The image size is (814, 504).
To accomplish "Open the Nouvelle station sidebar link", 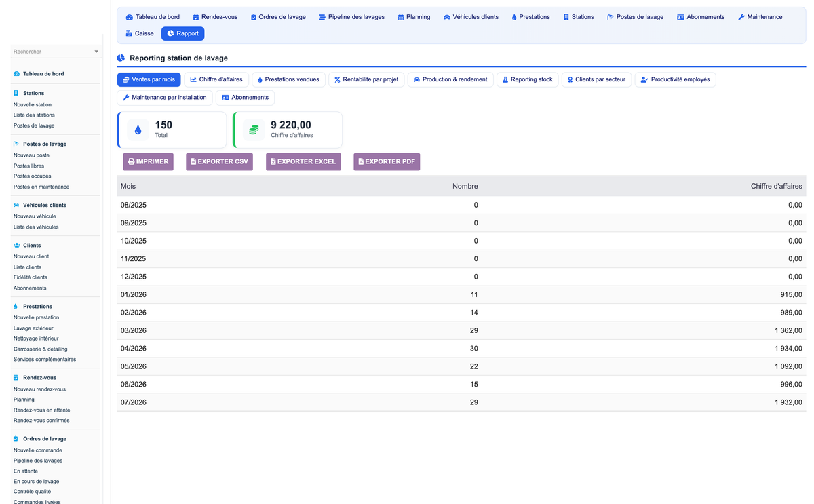I will (33, 104).
